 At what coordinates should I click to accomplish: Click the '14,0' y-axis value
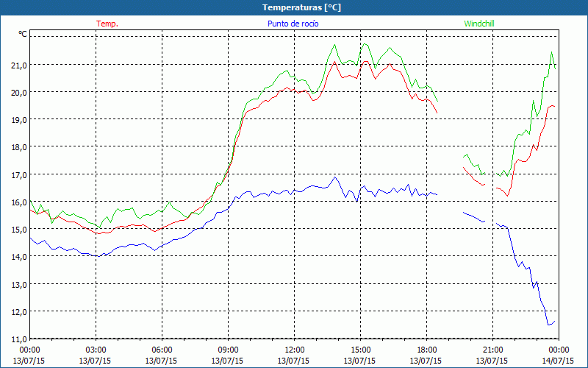20,257
